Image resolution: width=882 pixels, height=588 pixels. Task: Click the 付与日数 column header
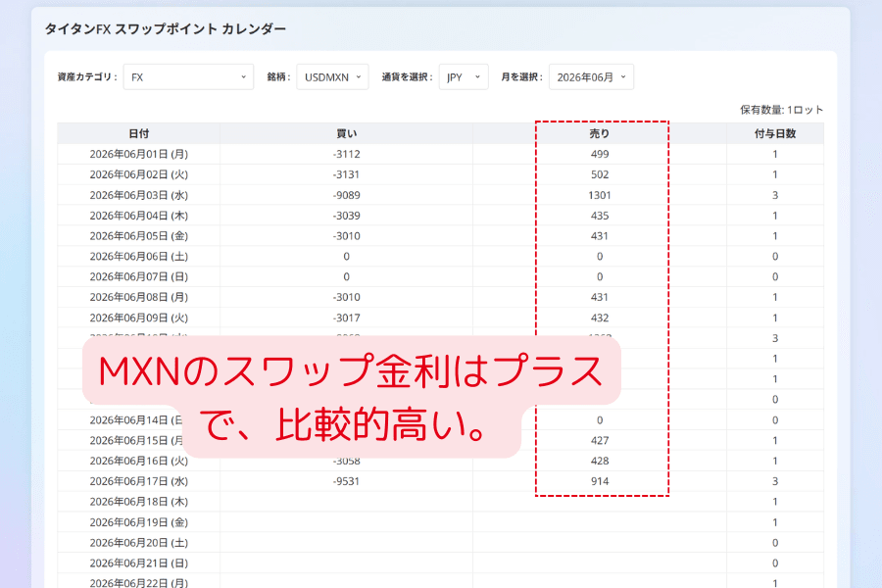[775, 133]
